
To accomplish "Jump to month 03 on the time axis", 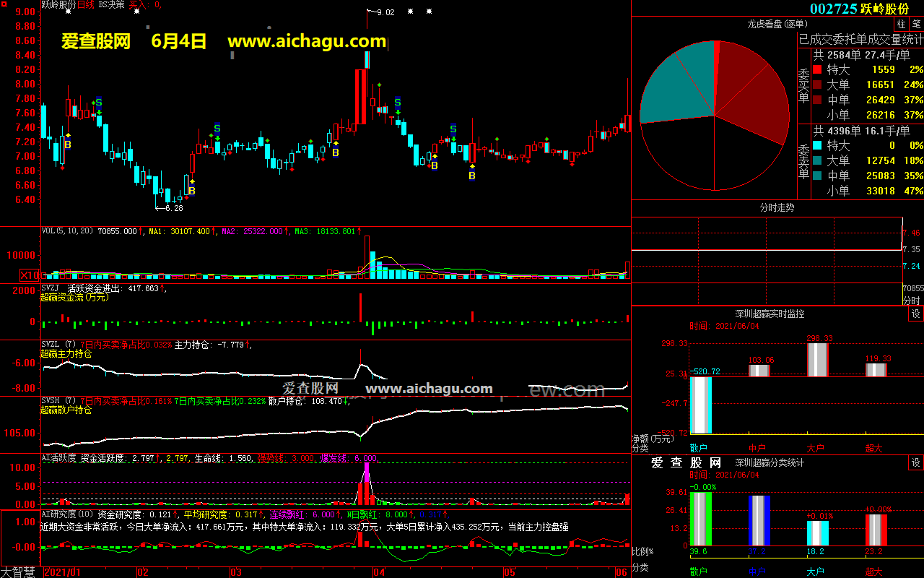I will 235,572.
